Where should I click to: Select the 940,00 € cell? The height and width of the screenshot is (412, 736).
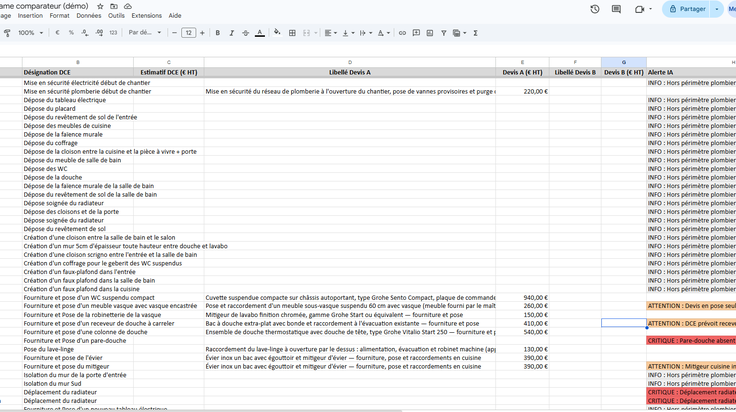(522, 298)
